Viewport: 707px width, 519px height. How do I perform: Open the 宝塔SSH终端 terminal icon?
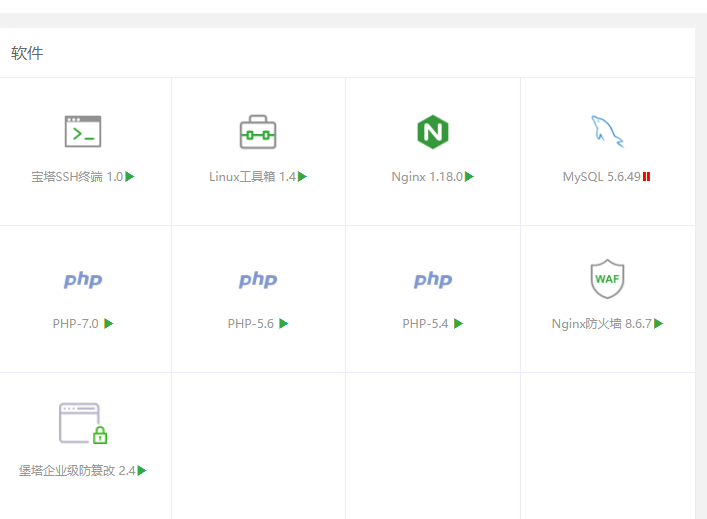click(x=83, y=131)
